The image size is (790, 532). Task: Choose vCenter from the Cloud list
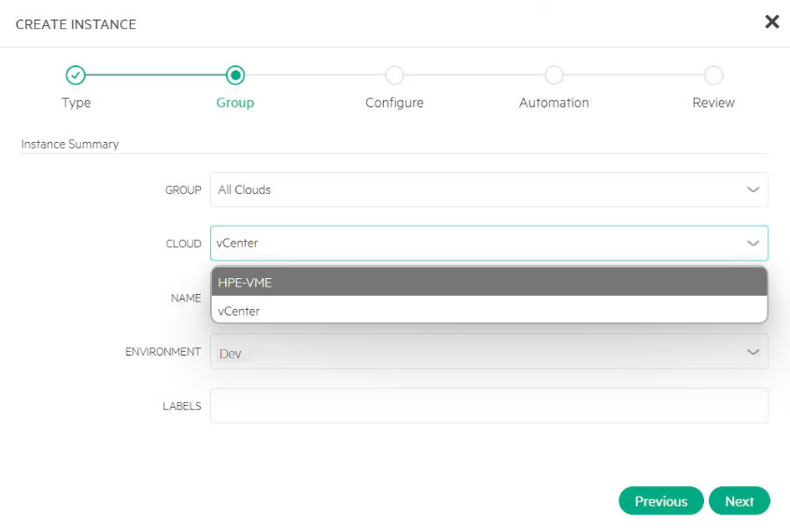coord(489,311)
